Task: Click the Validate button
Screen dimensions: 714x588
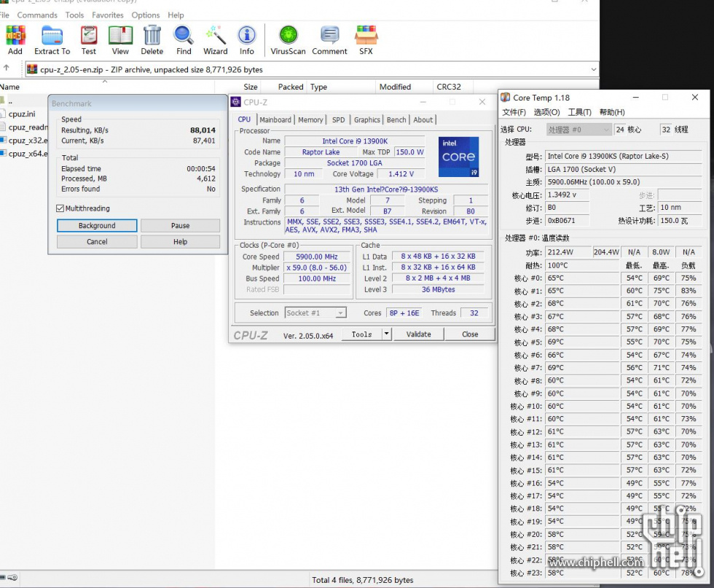Action: point(418,334)
